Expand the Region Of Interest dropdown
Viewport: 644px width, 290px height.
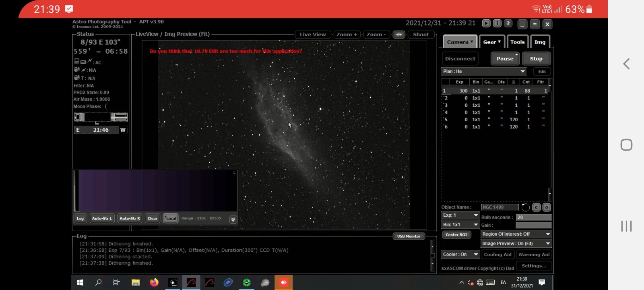(x=516, y=234)
